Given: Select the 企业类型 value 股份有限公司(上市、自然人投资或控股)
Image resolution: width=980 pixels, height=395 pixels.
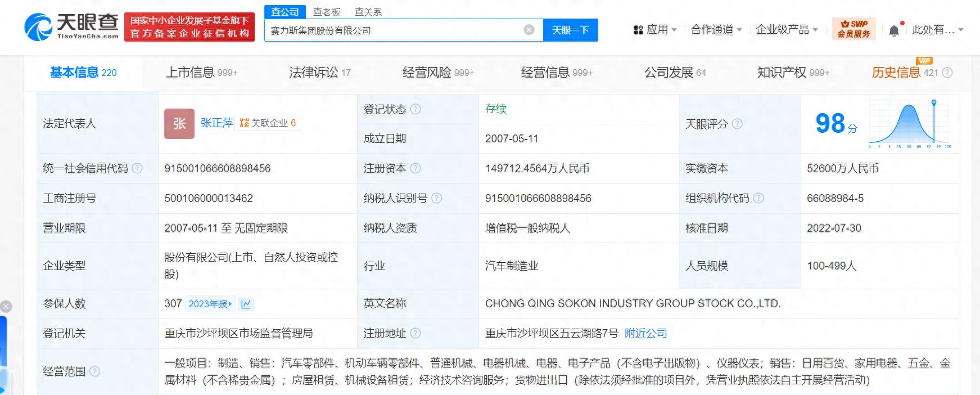Looking at the screenshot, I should click(x=251, y=266).
